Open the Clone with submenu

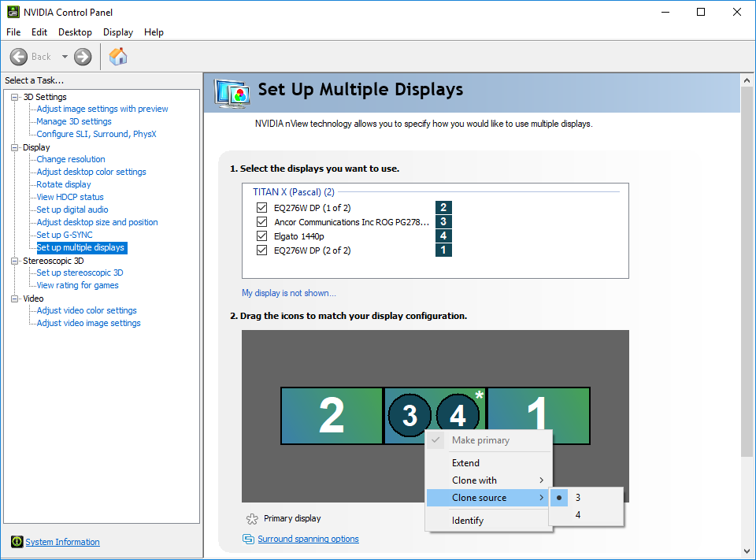pos(488,480)
